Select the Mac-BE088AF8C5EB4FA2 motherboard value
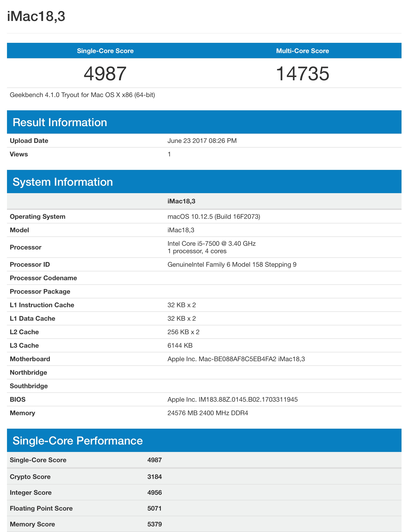405x532 pixels. pos(236,359)
